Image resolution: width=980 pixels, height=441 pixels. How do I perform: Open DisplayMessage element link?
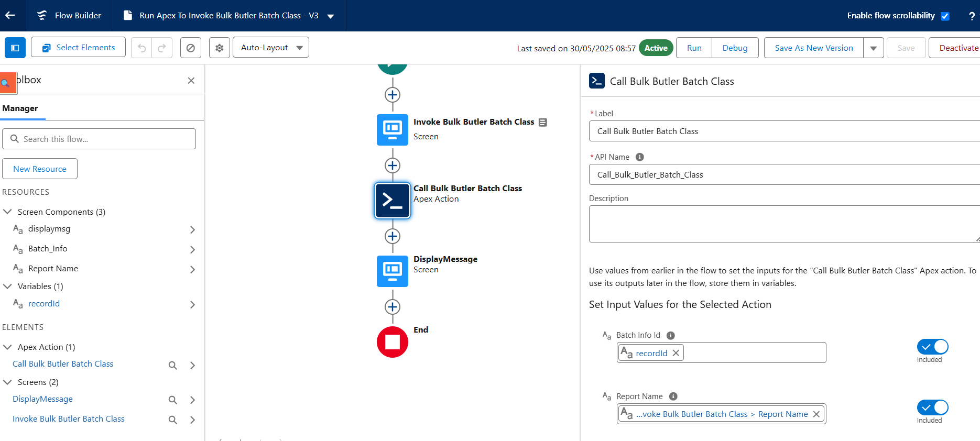pos(42,399)
